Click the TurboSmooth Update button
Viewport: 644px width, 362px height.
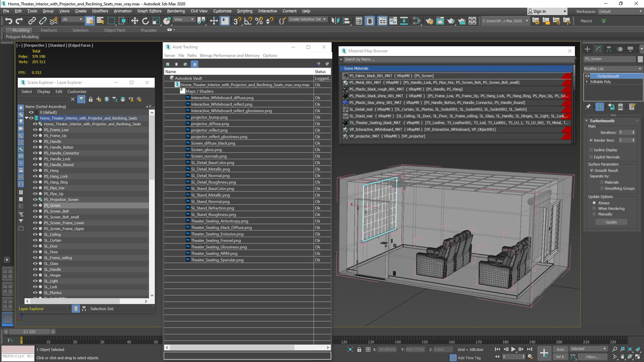[611, 222]
